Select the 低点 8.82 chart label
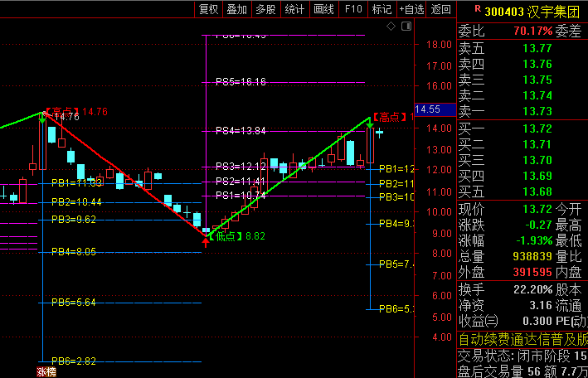The width and height of the screenshot is (588, 378). point(237,236)
